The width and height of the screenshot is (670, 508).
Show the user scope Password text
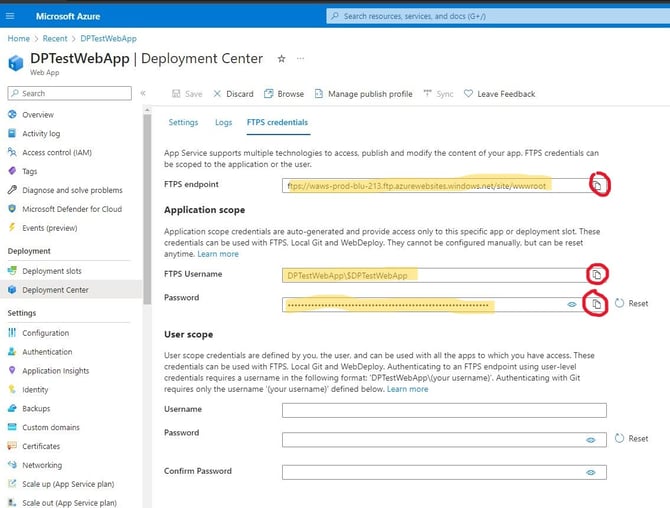[x=591, y=439]
